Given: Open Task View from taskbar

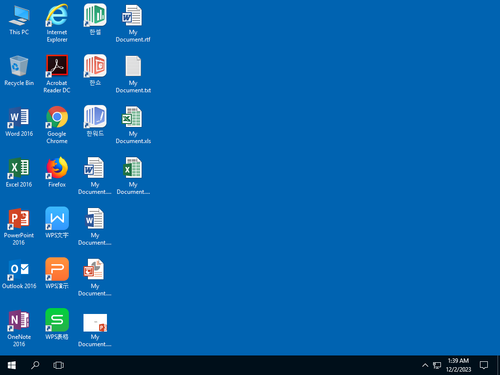Looking at the screenshot, I should [x=58, y=365].
